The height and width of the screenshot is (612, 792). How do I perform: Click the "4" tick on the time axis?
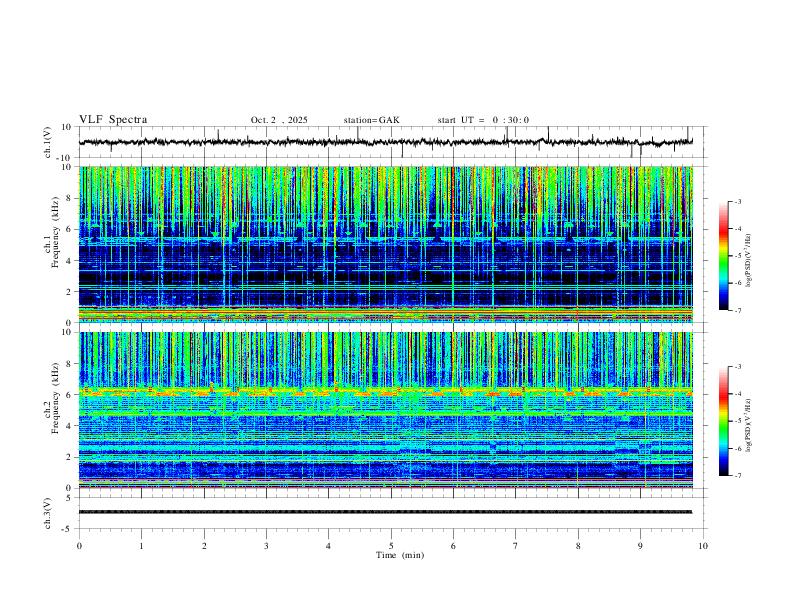[x=328, y=546]
